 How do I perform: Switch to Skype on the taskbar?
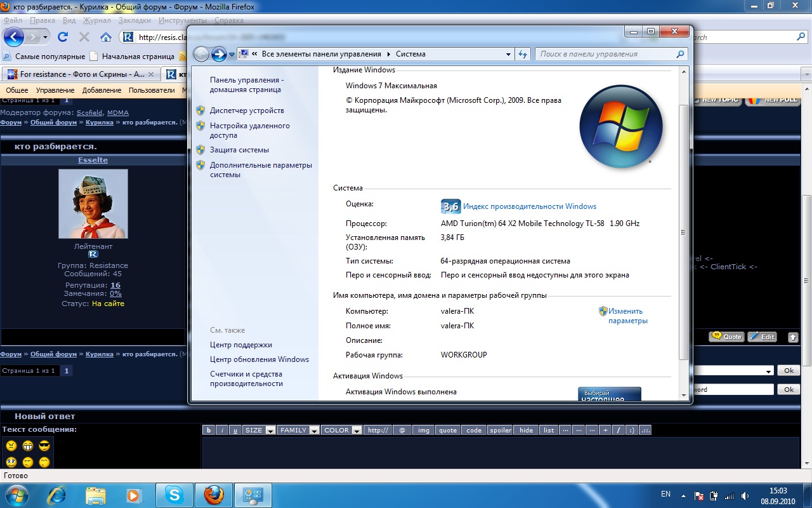[174, 495]
